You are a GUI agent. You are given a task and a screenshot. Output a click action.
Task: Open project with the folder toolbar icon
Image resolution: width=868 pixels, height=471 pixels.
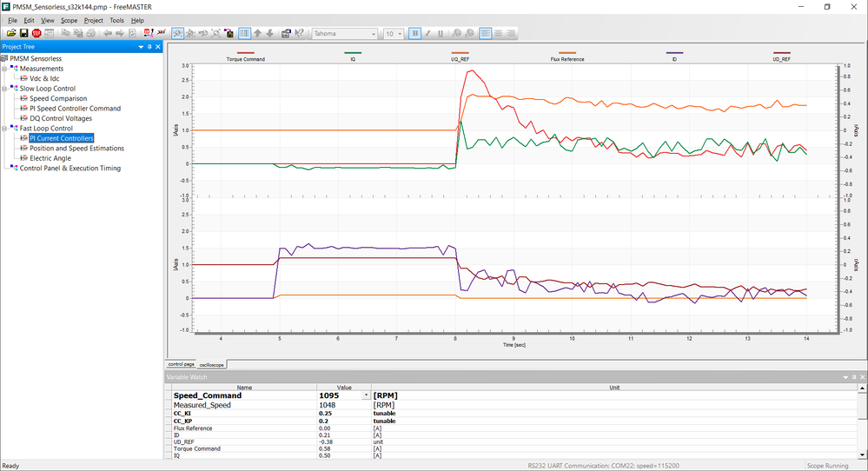pyautogui.click(x=10, y=33)
